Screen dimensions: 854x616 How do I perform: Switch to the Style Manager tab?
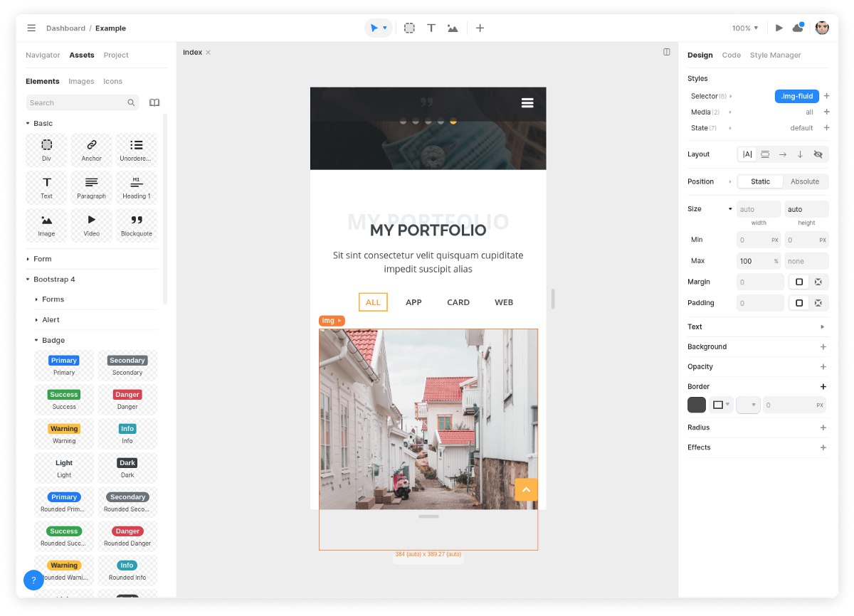coord(775,55)
